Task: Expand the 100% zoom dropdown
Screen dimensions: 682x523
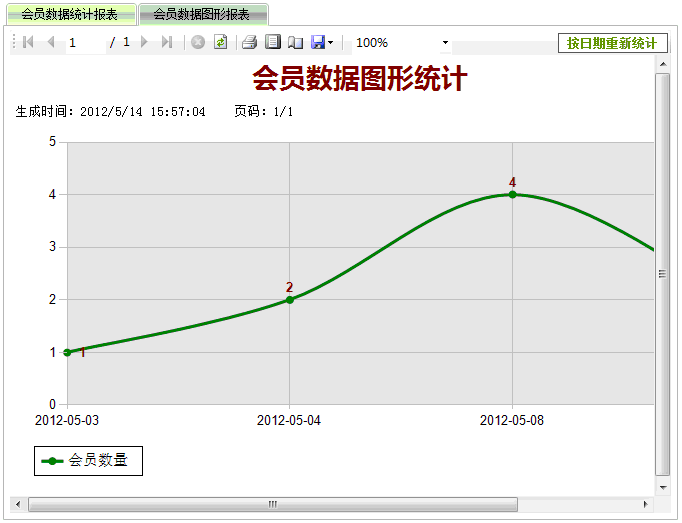Action: click(445, 44)
